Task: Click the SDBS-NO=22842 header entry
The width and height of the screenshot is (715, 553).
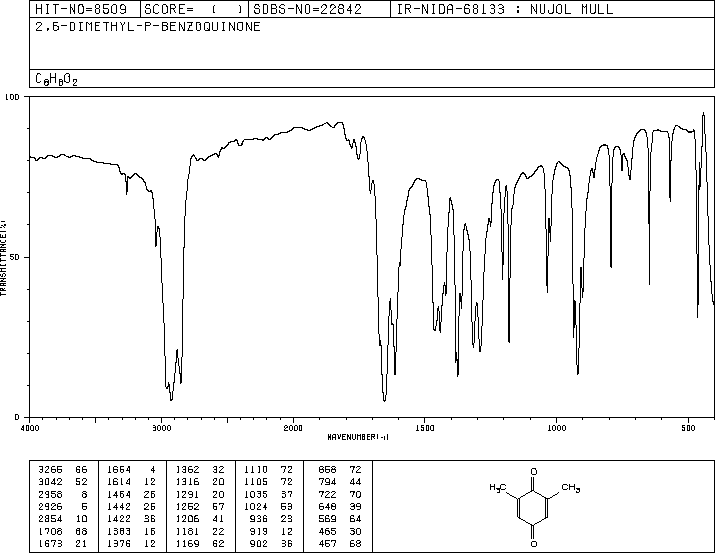Action: point(307,9)
